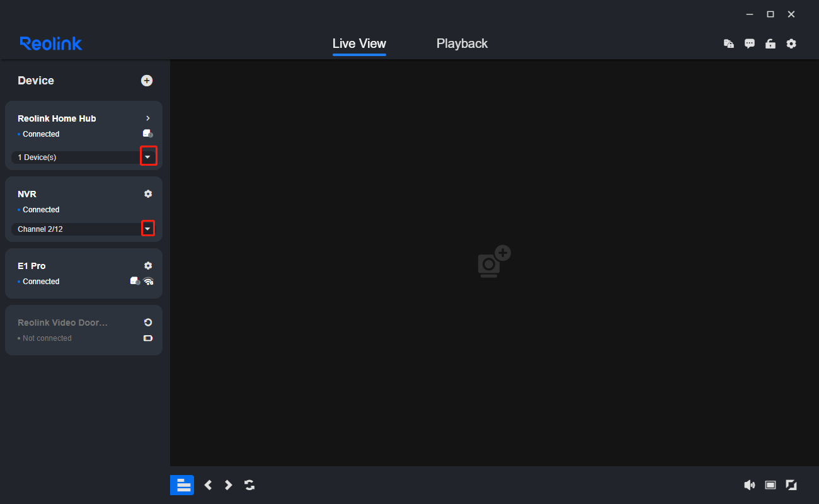Viewport: 819px width, 504px height.
Task: Select the NVR device card
Action: click(84, 209)
